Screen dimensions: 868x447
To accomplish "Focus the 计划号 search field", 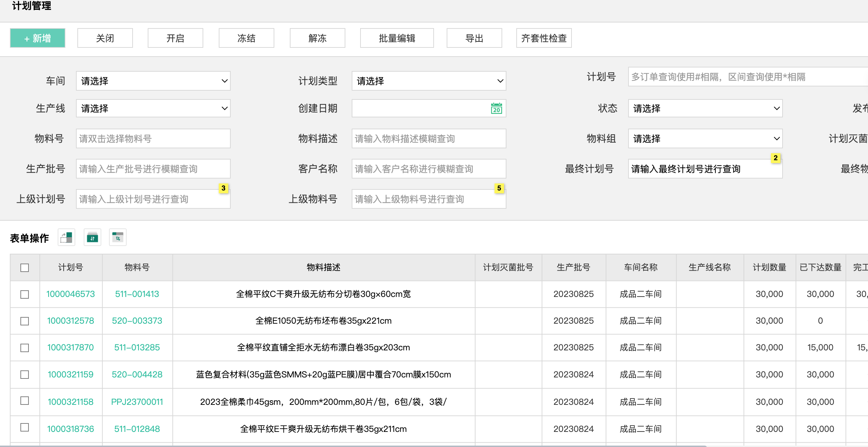I will 748,77.
